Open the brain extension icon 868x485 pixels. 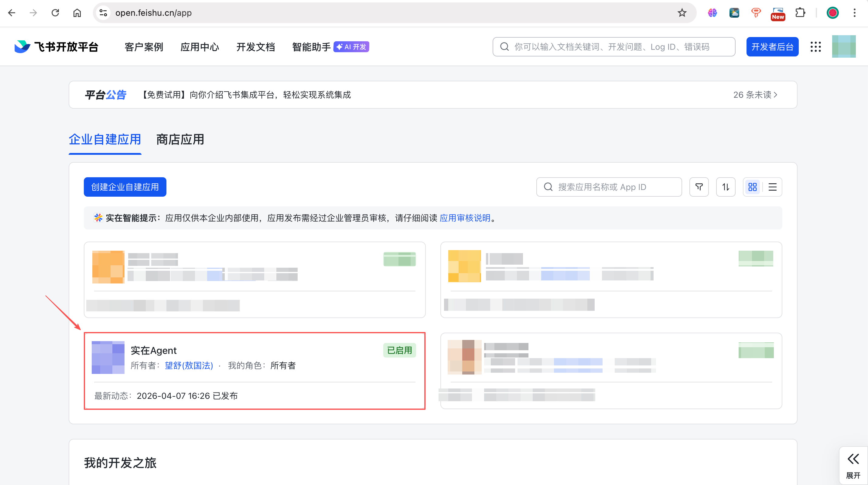(x=712, y=13)
